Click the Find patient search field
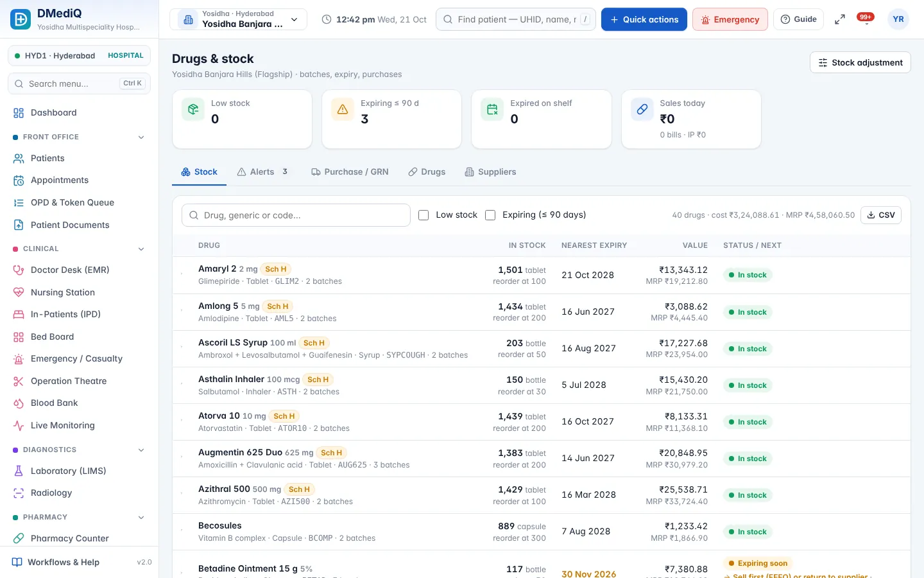This screenshot has height=578, width=924. (x=516, y=19)
